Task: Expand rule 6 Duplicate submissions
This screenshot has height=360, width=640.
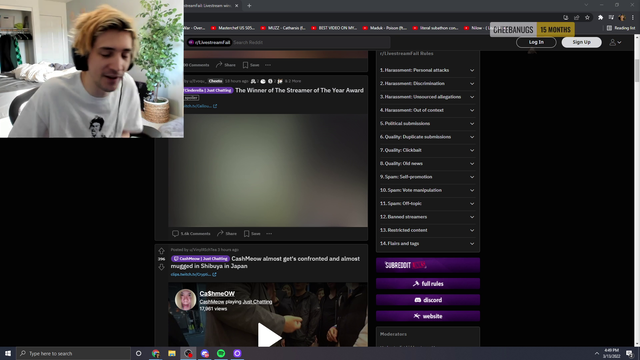Action: (x=427, y=137)
